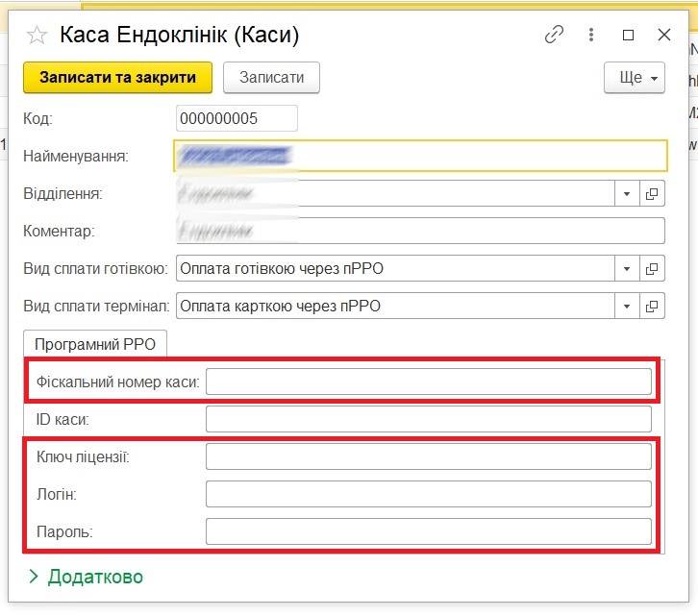Click the Пароль input field
Image resolution: width=698 pixels, height=616 pixels.
click(x=428, y=531)
